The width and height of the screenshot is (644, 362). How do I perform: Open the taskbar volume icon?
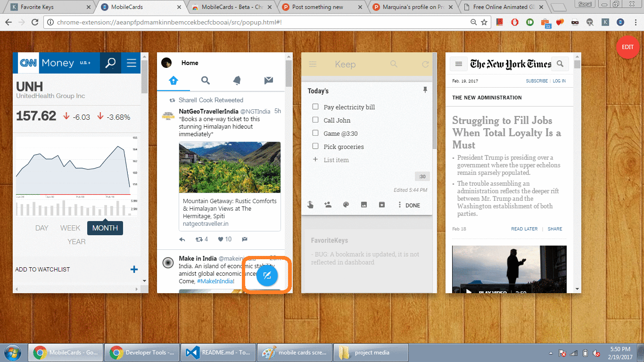tap(596, 353)
